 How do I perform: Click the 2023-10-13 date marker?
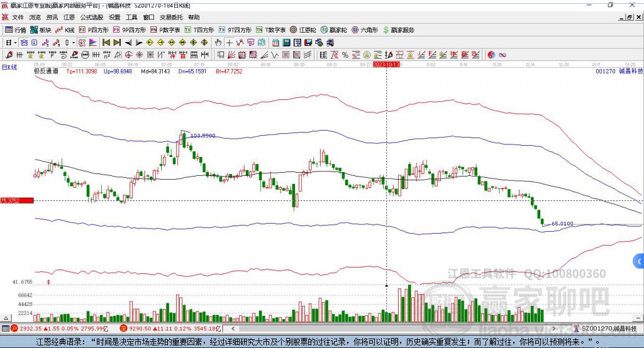pos(386,65)
